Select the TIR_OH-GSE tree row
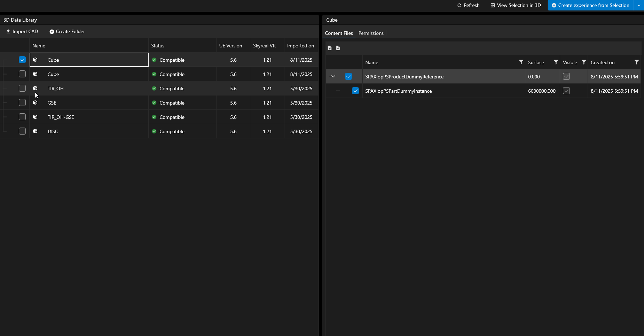644x336 pixels. click(61, 117)
